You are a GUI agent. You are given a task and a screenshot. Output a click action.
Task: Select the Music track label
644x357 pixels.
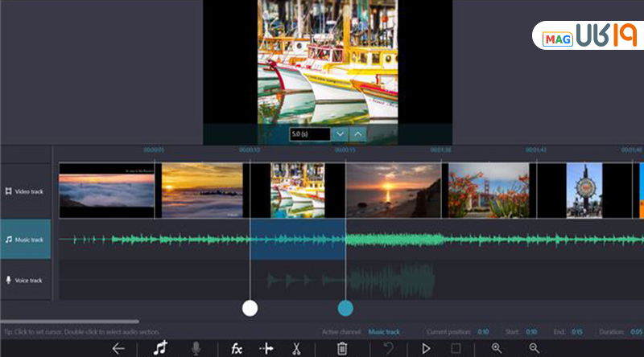25,240
